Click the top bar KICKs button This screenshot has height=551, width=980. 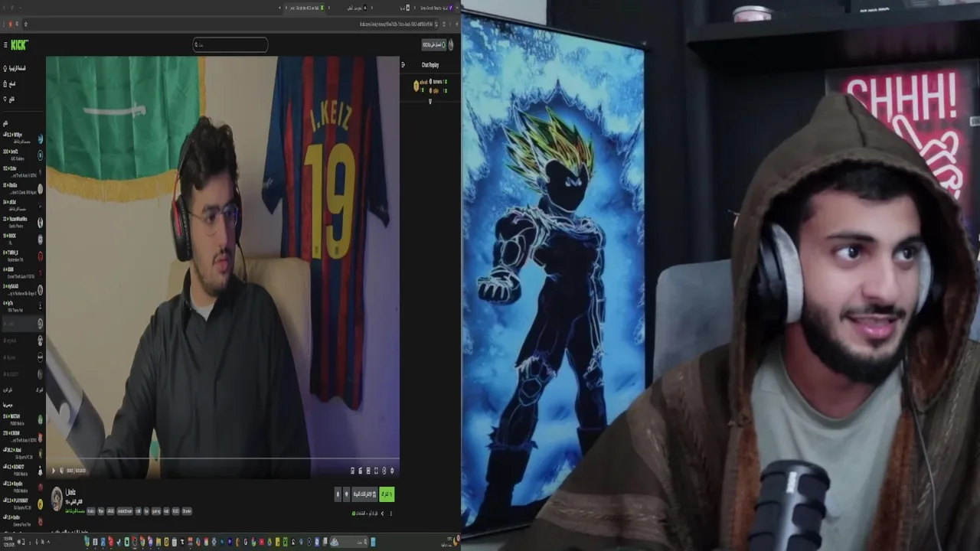[x=433, y=45]
